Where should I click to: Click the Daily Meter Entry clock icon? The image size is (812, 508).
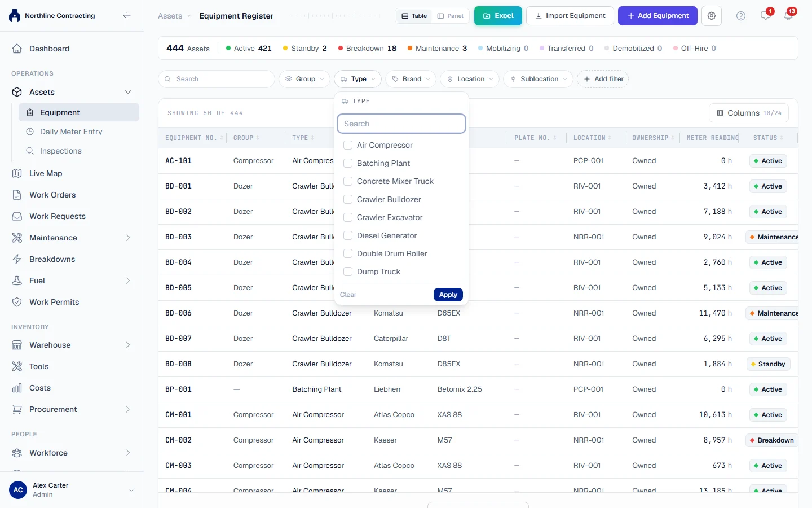(x=30, y=132)
